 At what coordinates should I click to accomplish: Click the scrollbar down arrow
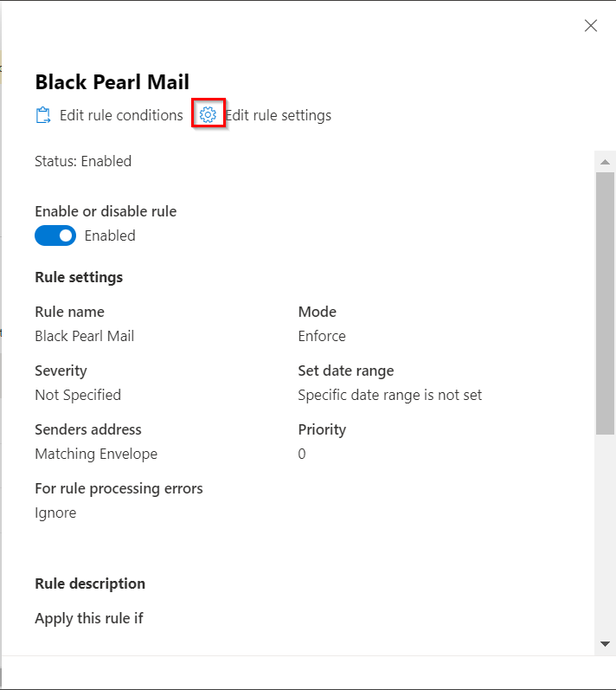pyautogui.click(x=605, y=643)
